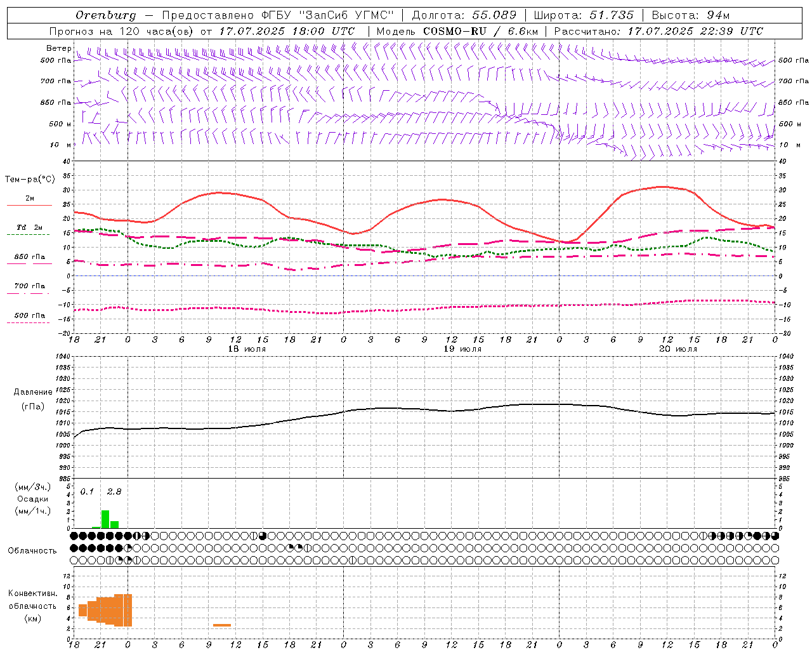
Task: Click the 2.8 precipitation total value
Action: 114,492
